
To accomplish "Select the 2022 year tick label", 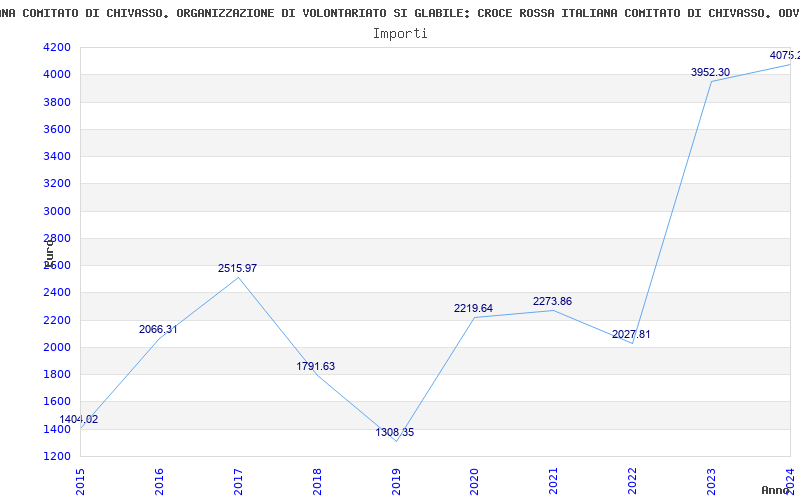I will click(633, 482).
